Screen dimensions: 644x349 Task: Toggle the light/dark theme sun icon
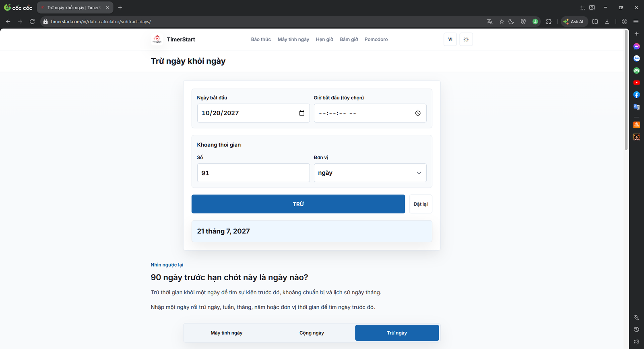[466, 39]
